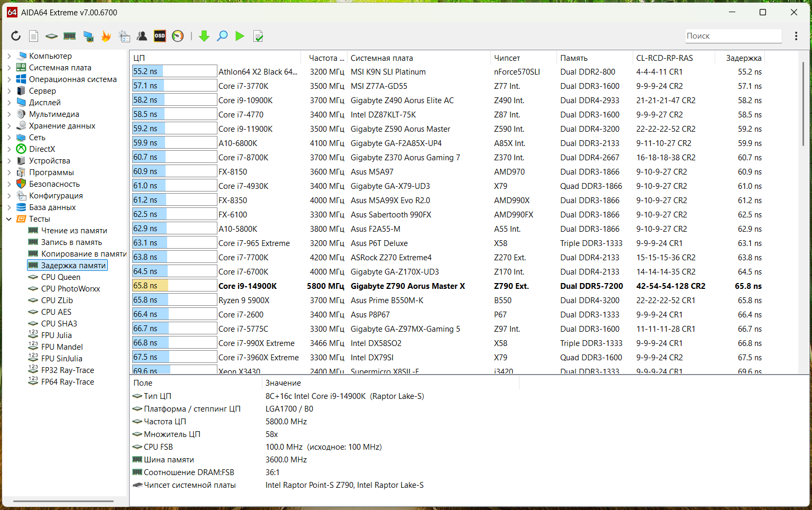This screenshot has width=812, height=510.
Task: Sort by the Системная плата column header
Action: pos(419,58)
